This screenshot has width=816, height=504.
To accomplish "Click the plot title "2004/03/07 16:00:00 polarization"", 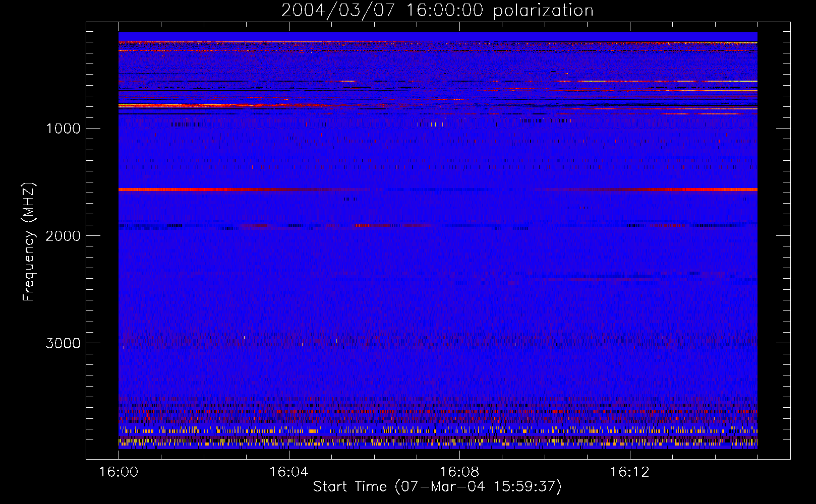I will 437,11.
